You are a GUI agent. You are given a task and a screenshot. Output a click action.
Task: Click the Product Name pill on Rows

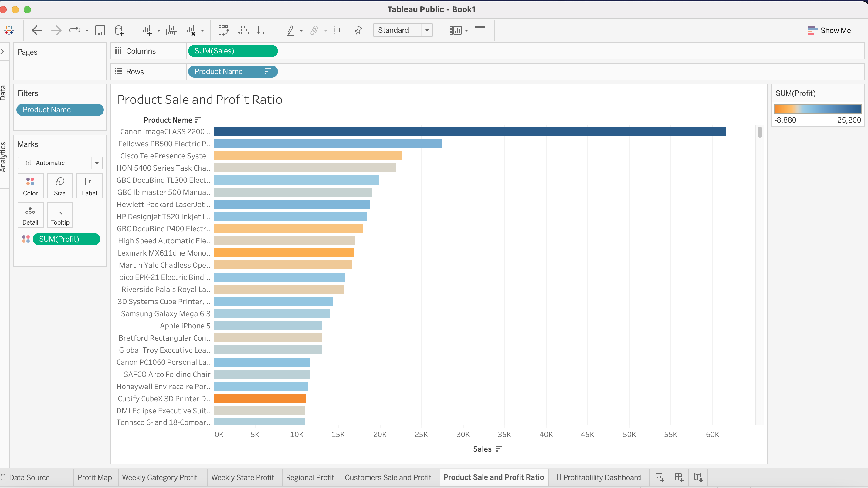(x=233, y=71)
